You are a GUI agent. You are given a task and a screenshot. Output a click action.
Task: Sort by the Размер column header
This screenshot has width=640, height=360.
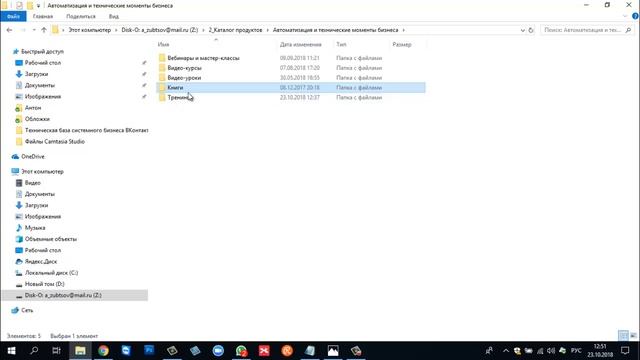(x=402, y=44)
